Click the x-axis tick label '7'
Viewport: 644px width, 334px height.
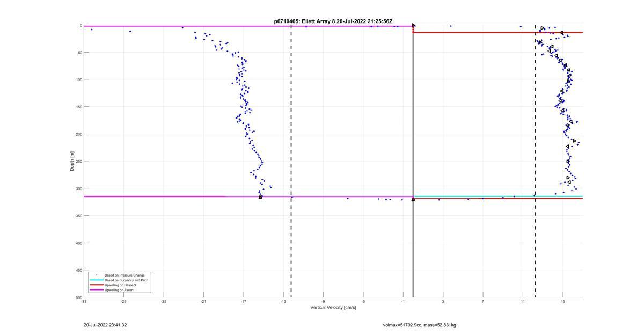tap(483, 301)
